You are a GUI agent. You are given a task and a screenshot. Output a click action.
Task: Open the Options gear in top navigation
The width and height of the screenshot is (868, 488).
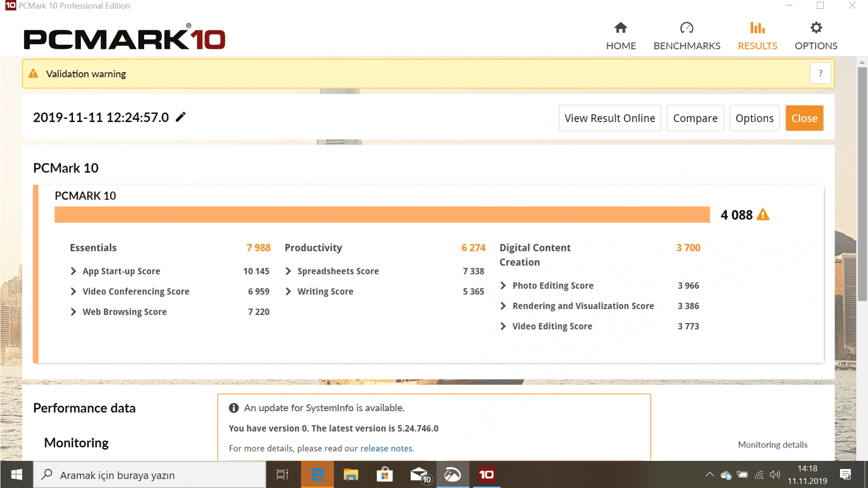(x=816, y=36)
